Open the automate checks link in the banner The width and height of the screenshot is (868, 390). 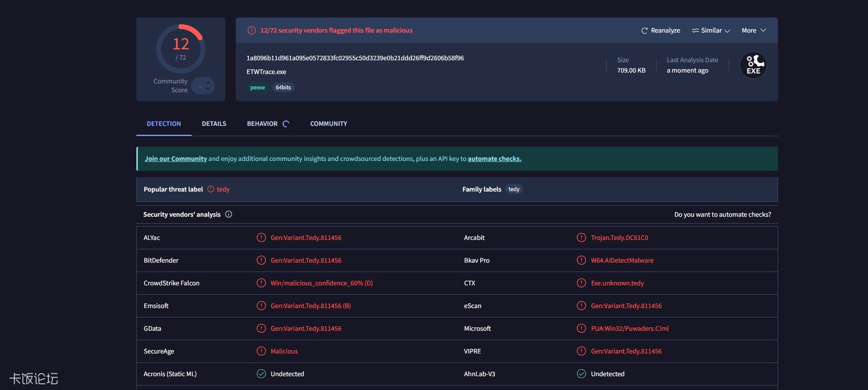(x=495, y=159)
